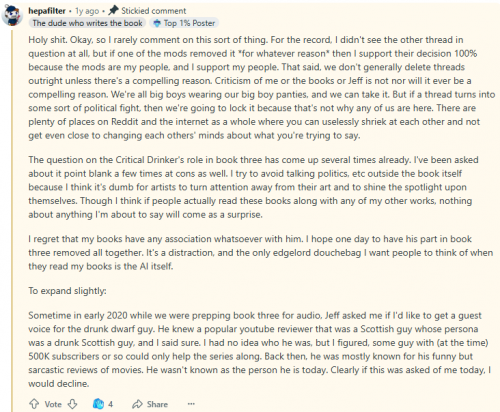The height and width of the screenshot is (412, 500).
Task: Click the Vote count label
Action: [53, 404]
